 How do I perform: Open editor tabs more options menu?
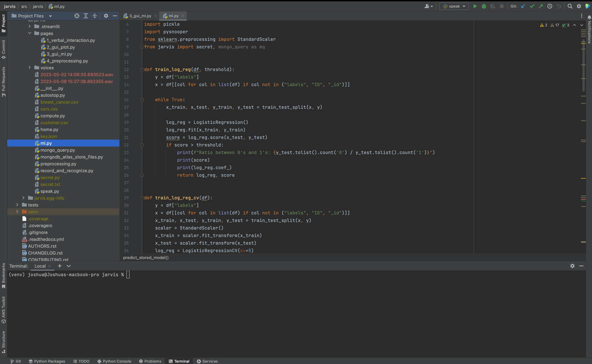[582, 16]
